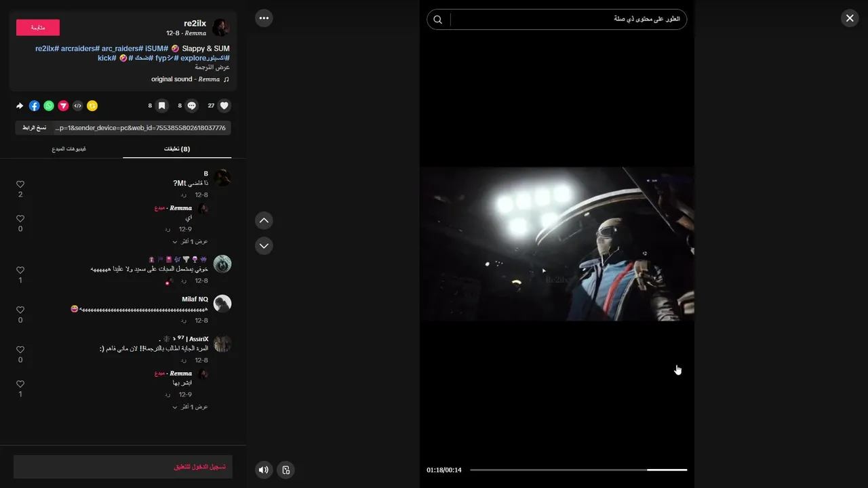Click the video link URL text field

coord(141,127)
